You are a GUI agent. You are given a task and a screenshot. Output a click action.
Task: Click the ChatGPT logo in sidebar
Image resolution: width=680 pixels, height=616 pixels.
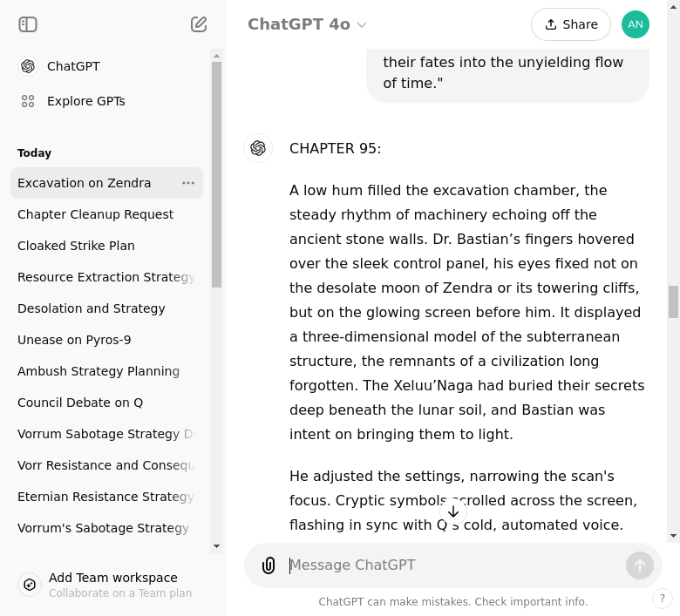pos(28,66)
